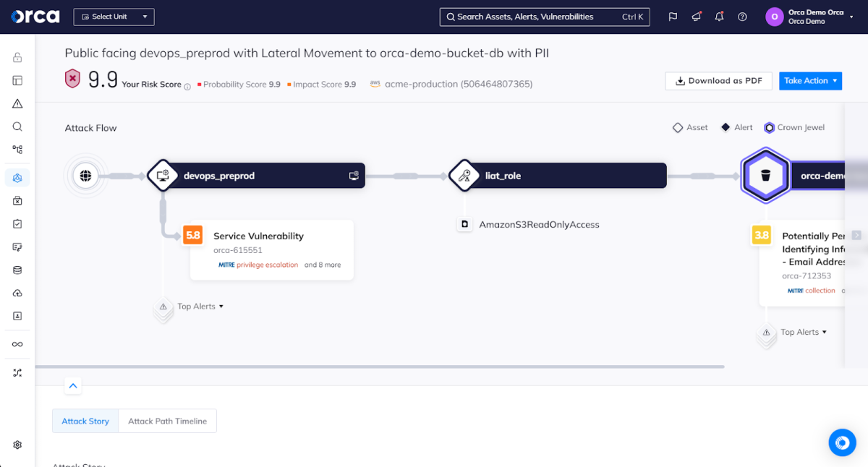The image size is (868, 467).
Task: Open the lock icon in sidebar
Action: [17, 58]
